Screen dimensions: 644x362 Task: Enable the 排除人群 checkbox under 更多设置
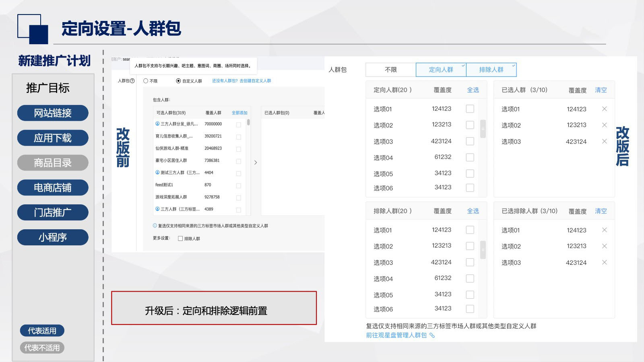[180, 239]
